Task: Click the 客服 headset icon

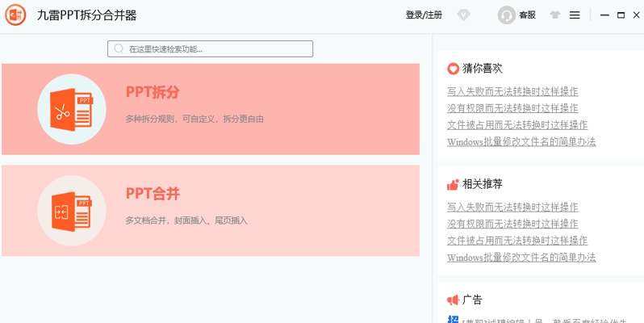Action: (507, 15)
